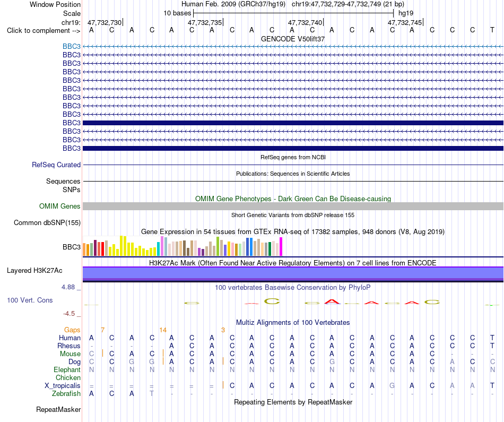Click the T base in the top sequence row

tap(492, 30)
